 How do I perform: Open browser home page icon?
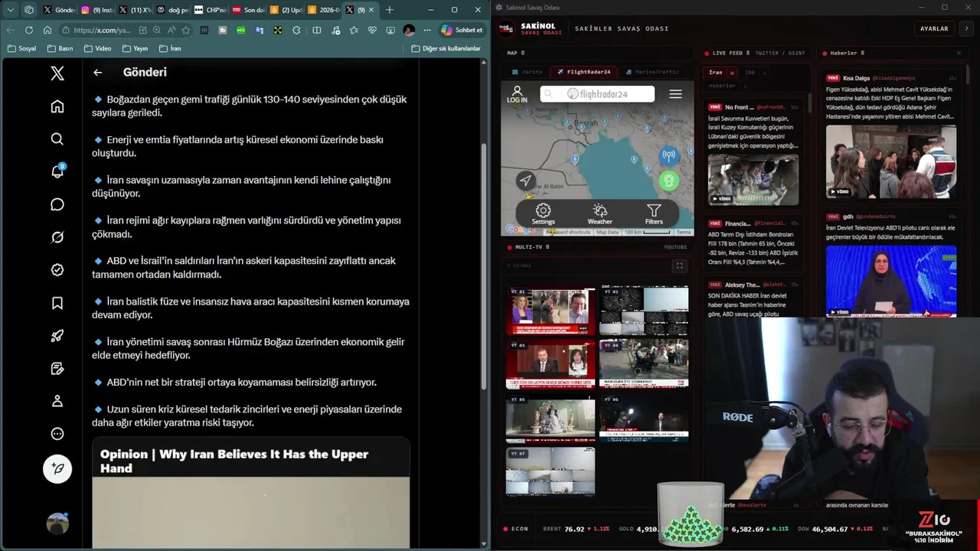[47, 30]
